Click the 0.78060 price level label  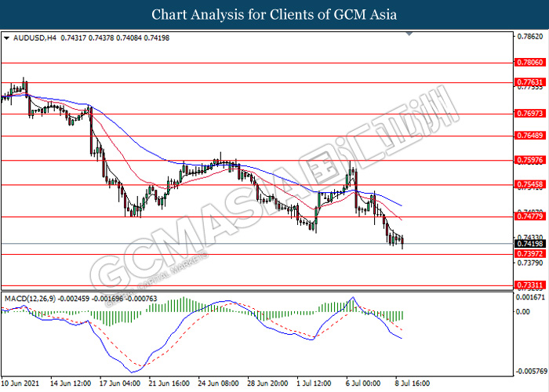click(x=530, y=62)
